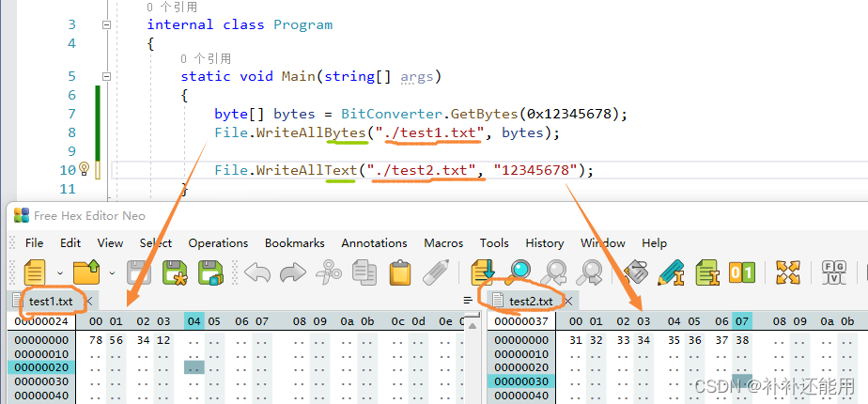This screenshot has width=868, height=404.
Task: Click row offset 00000020 in test1.txt pane
Action: click(41, 367)
